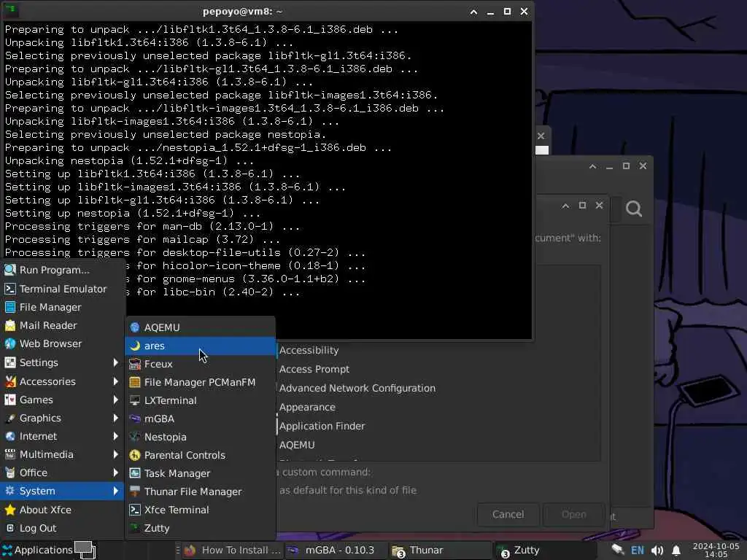Click the Settings category icon
Viewport: 747px width, 560px height.
[x=10, y=362]
